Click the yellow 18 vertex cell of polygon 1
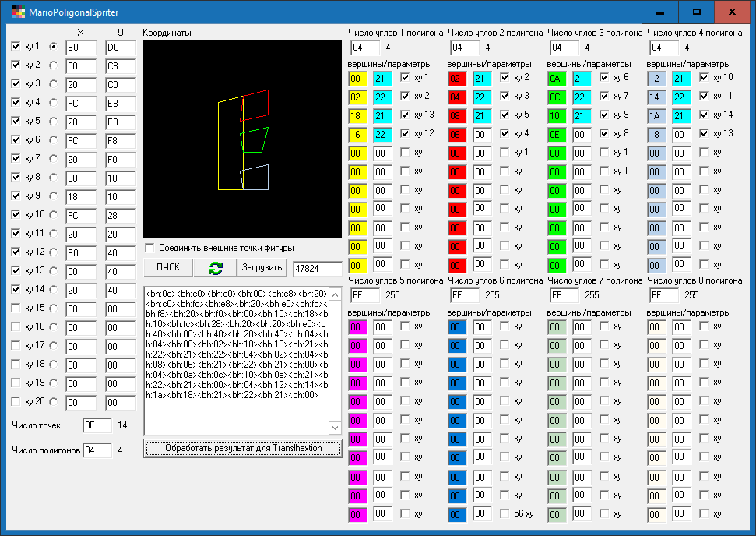756x536 pixels. [357, 116]
